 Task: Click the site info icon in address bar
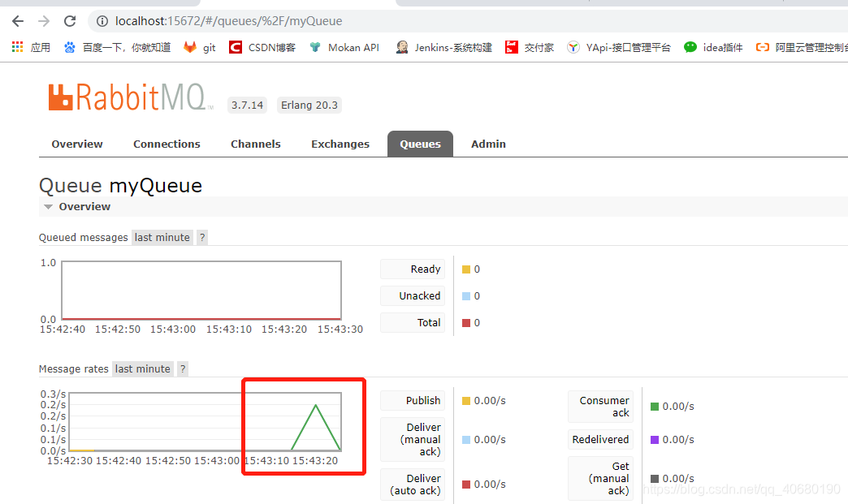click(x=102, y=21)
